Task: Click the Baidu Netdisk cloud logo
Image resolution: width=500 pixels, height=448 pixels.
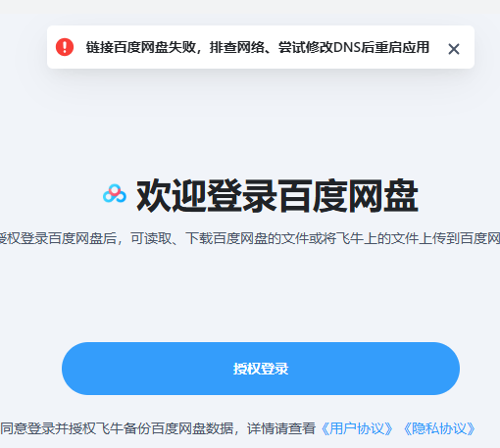Action: click(115, 193)
